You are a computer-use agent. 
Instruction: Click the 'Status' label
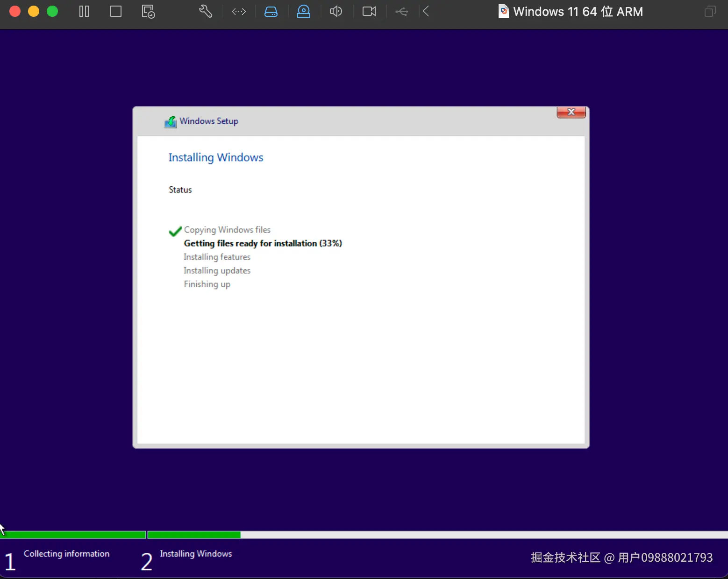click(x=180, y=190)
